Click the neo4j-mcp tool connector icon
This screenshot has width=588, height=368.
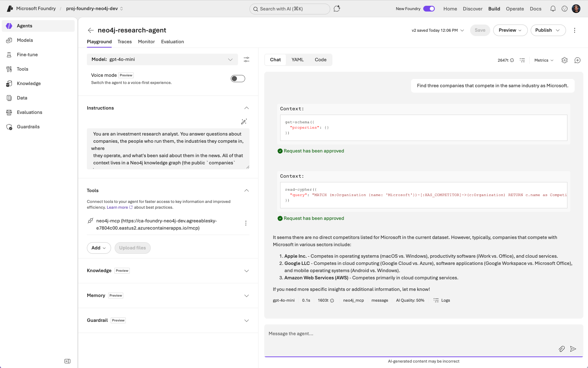[x=90, y=221]
